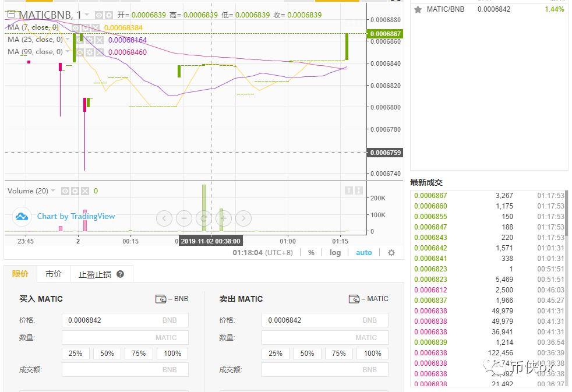572x392 pixels.
Task: Click trade price 0.0006812
Action: click(430, 290)
